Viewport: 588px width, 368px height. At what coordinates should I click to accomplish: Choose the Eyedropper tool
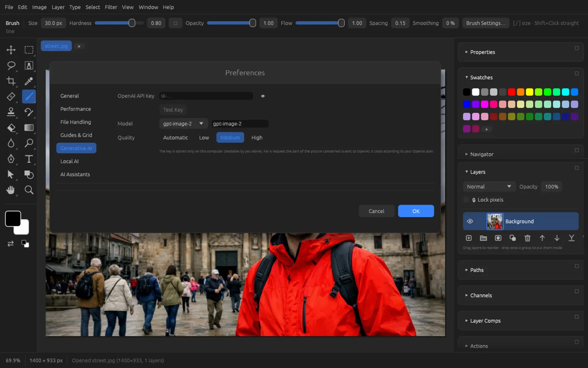29,81
